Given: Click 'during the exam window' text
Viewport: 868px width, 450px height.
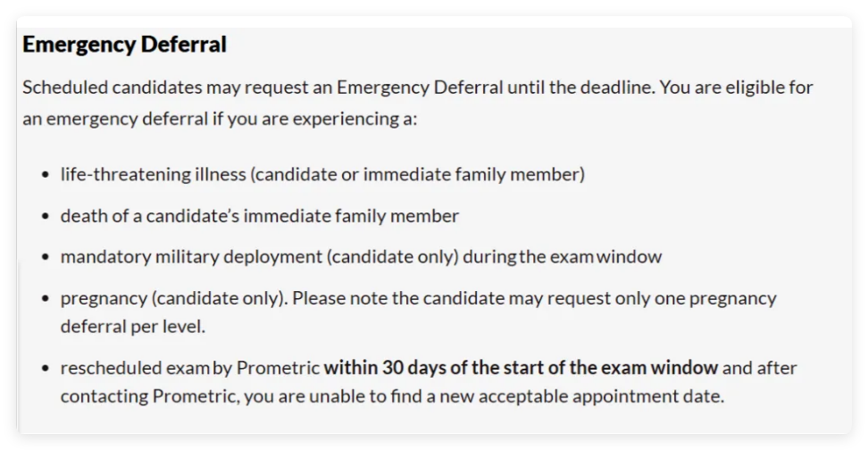Looking at the screenshot, I should click(x=563, y=257).
